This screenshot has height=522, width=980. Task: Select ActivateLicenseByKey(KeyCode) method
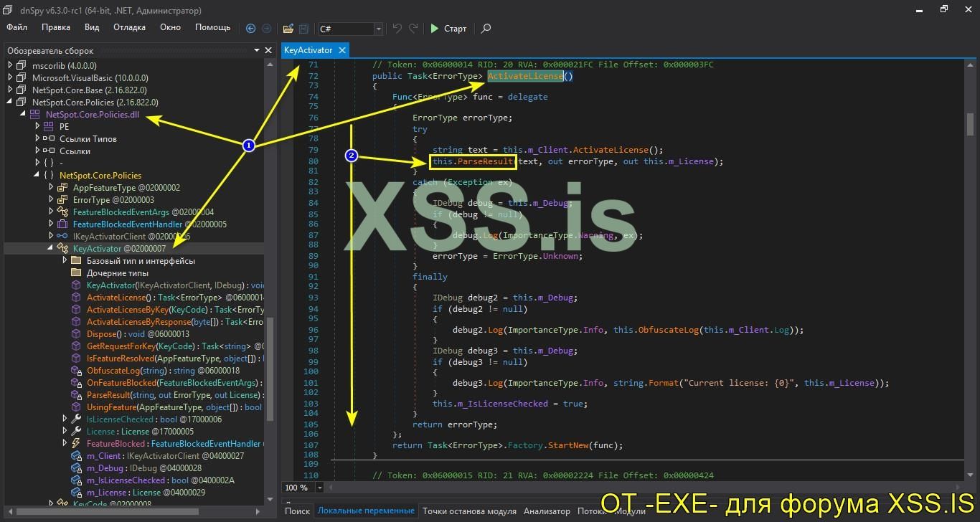[x=175, y=309]
